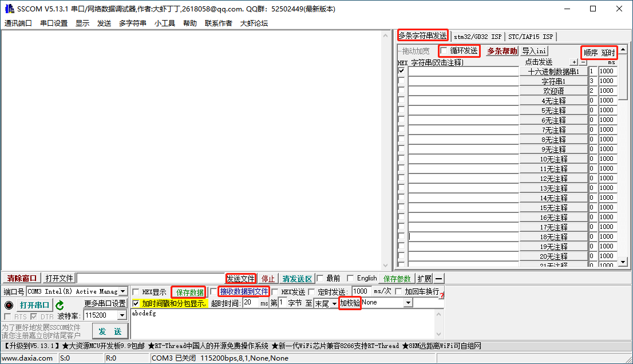
Task: Click the 保存参数 button
Action: click(x=397, y=279)
